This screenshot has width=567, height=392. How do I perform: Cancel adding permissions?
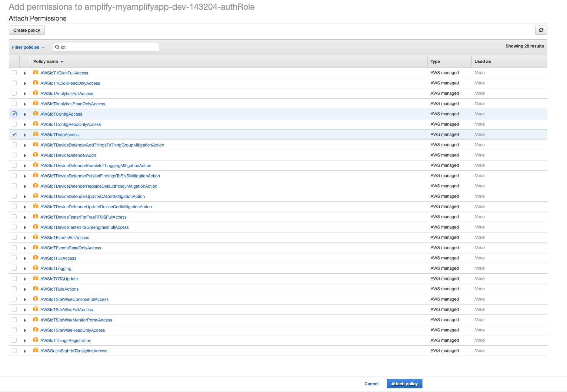[371, 384]
